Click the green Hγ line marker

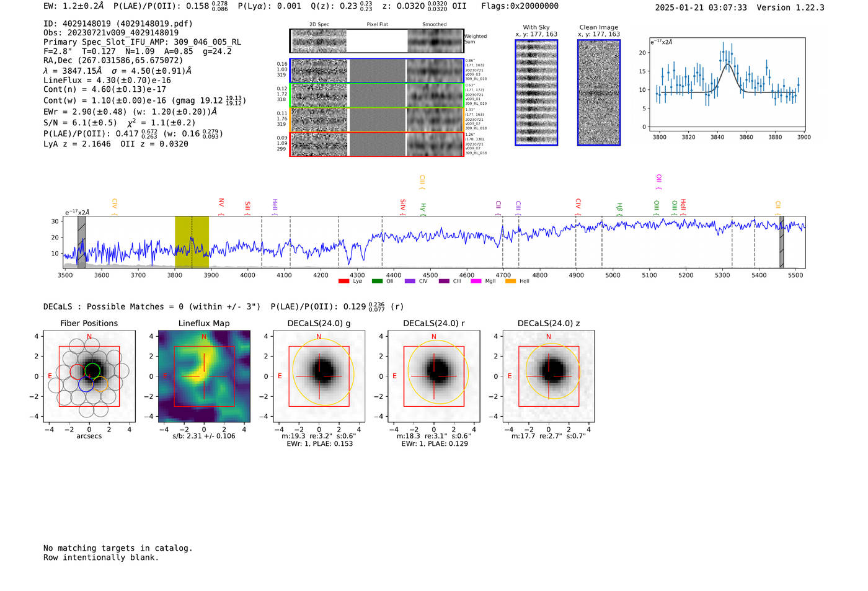tap(423, 209)
